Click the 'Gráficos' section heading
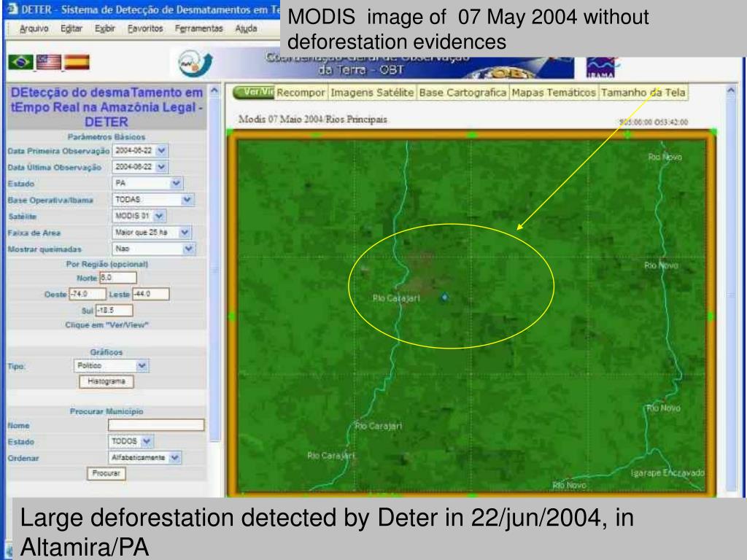 coord(107,352)
